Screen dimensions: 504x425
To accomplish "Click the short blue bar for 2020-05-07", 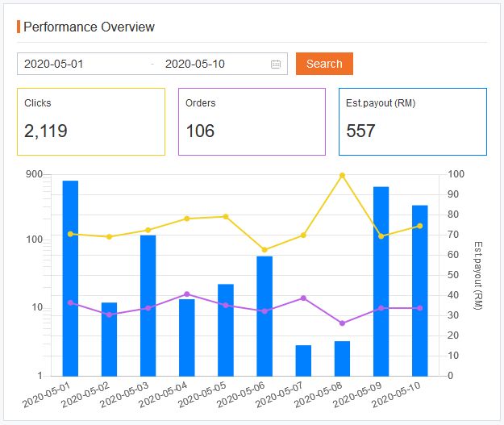I will pyautogui.click(x=303, y=360).
